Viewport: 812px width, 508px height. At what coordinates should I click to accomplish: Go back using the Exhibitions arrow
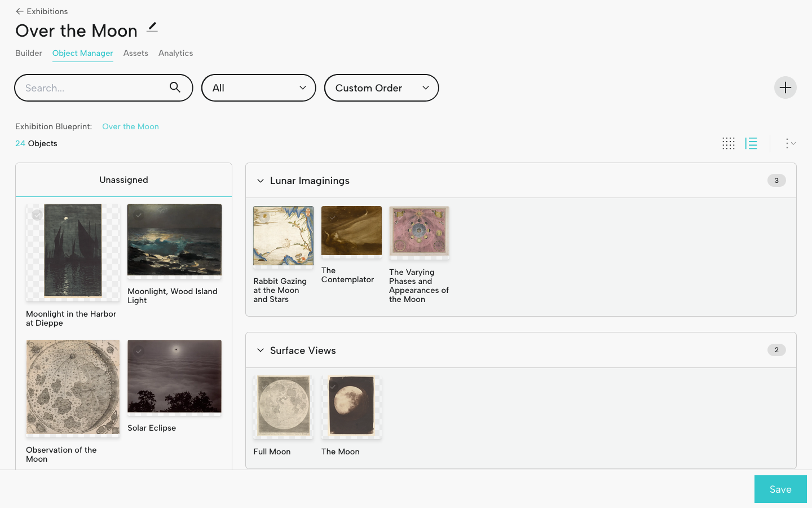click(x=20, y=11)
